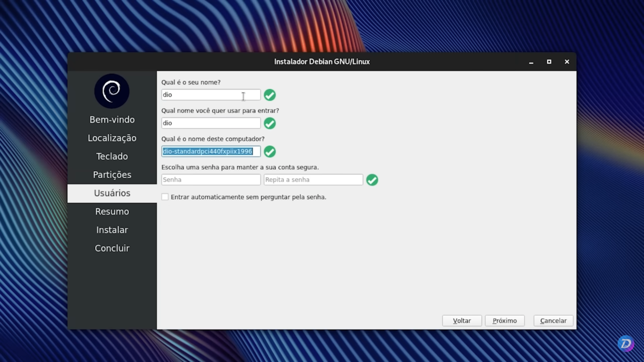Click the minimize icon in the title bar
Viewport: 644px width, 362px height.
[531, 62]
